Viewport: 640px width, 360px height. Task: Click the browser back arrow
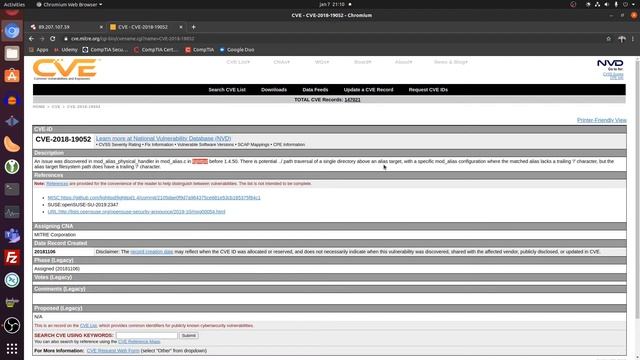31,39
